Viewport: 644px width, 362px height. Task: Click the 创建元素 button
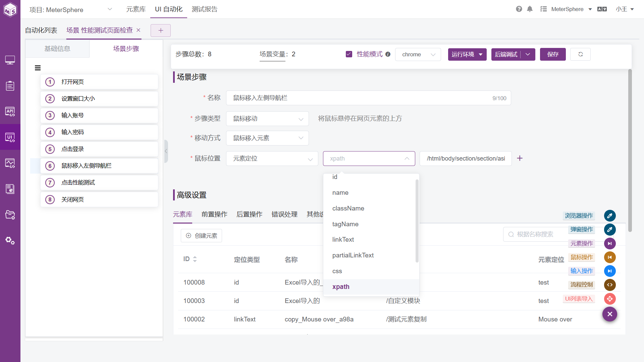[201, 236]
